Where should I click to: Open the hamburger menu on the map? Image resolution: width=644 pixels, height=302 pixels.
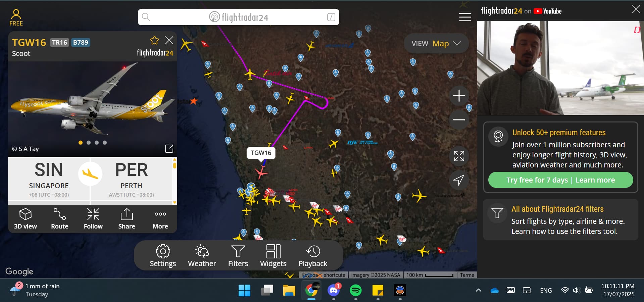[x=465, y=17]
